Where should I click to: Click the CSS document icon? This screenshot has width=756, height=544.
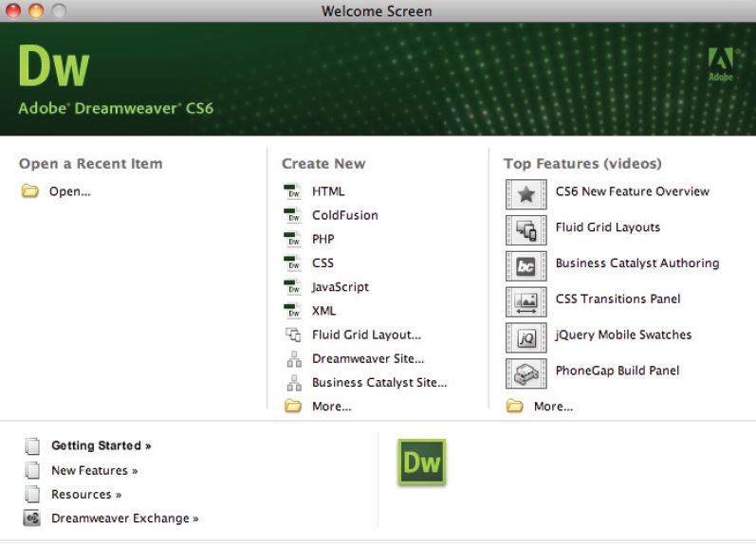(x=293, y=263)
